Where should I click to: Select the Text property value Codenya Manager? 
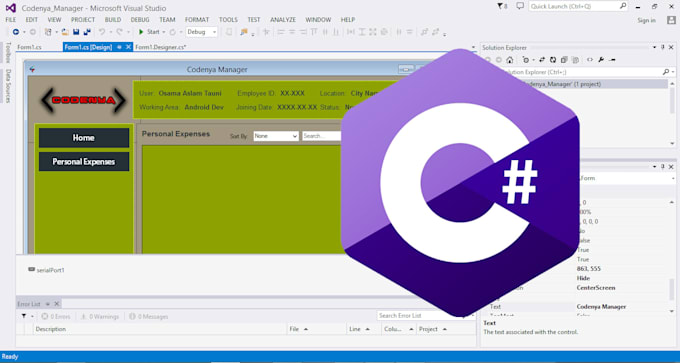601,307
